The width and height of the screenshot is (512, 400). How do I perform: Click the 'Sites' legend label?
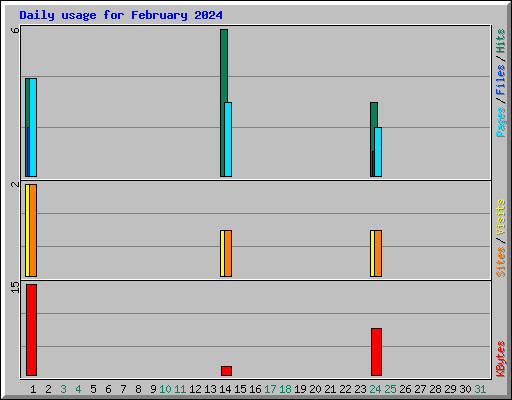coord(501,262)
